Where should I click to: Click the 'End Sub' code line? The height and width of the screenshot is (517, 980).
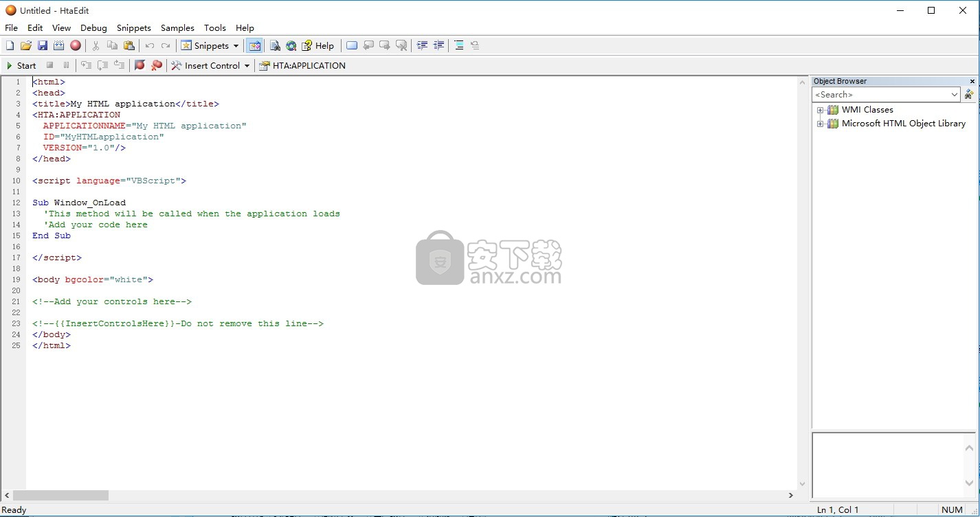pos(52,235)
